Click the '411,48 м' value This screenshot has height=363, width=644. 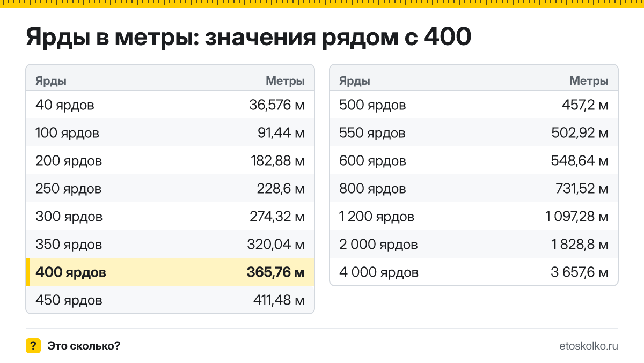(279, 300)
